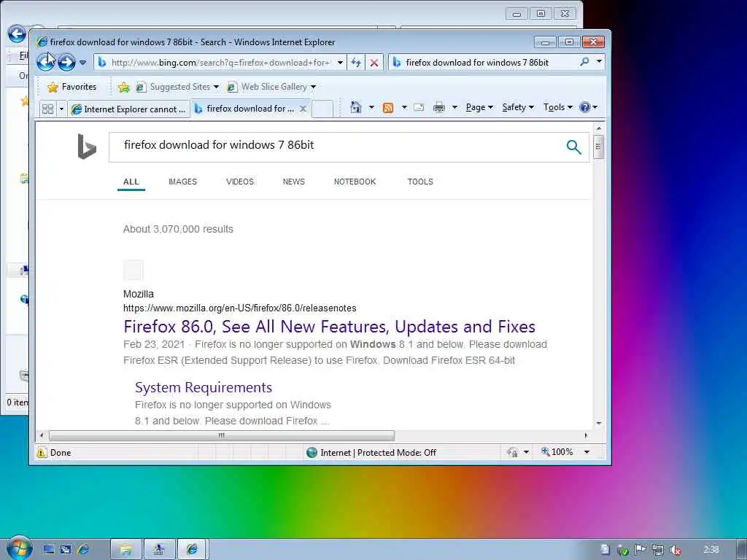Viewport: 747px width, 560px height.
Task: Expand the Feeds dropdown arrow
Action: point(404,107)
